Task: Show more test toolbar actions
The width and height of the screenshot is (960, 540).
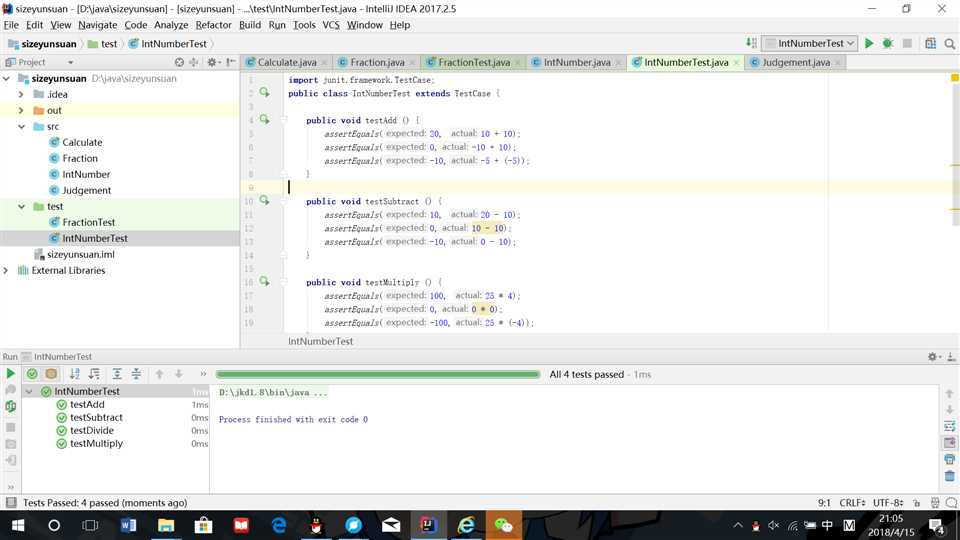Action: tap(203, 373)
